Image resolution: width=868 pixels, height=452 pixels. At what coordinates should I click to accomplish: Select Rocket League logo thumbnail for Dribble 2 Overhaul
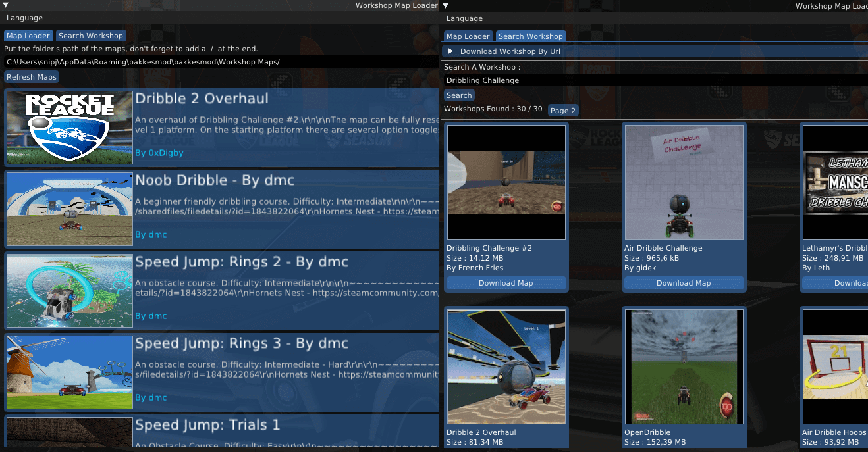pyautogui.click(x=70, y=128)
